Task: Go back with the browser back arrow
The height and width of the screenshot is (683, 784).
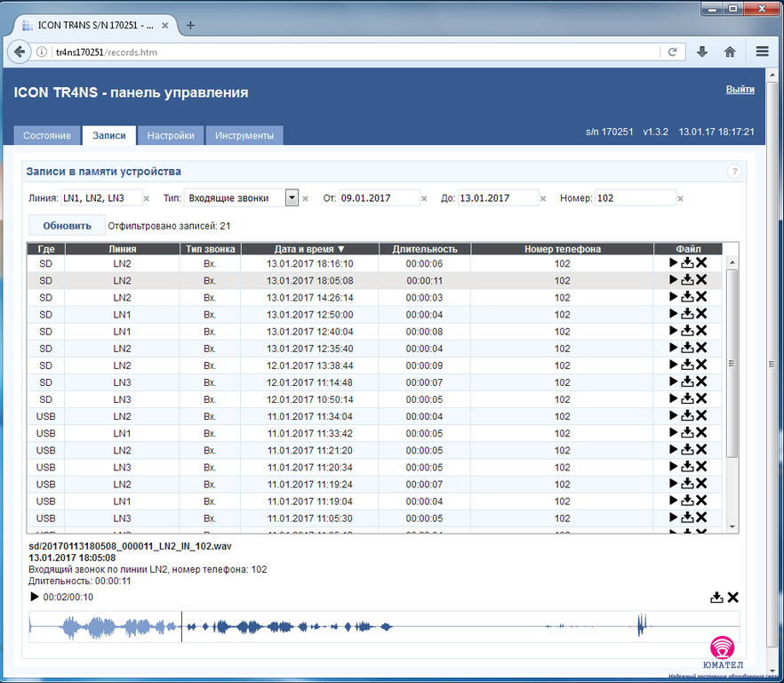Action: [20, 52]
